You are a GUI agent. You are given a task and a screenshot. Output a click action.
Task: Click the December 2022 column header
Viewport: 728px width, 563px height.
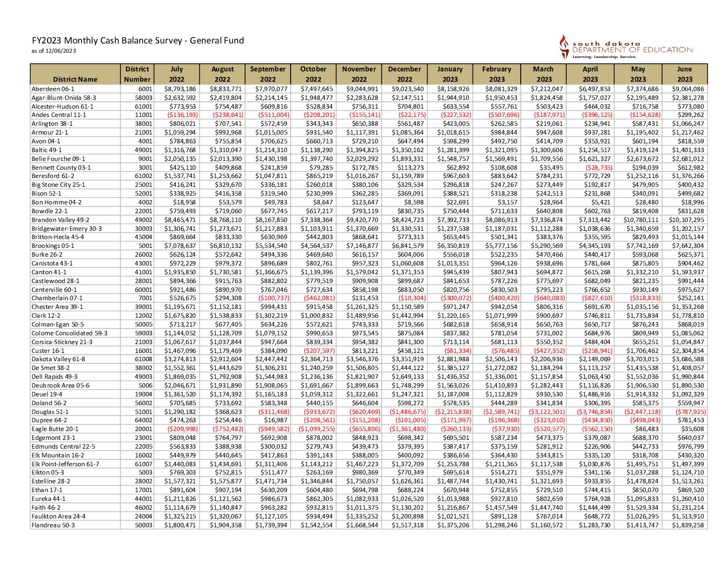pos(404,74)
